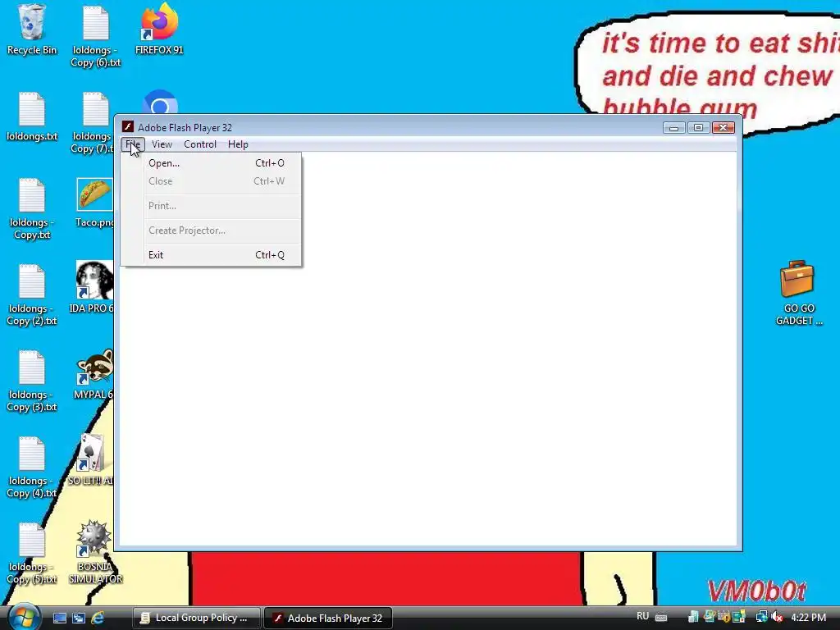Click the Flash Player title bar icon

click(x=127, y=126)
